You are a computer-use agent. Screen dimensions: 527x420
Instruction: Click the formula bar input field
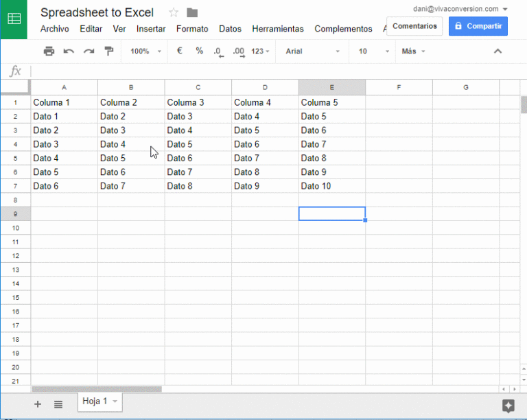pyautogui.click(x=274, y=71)
